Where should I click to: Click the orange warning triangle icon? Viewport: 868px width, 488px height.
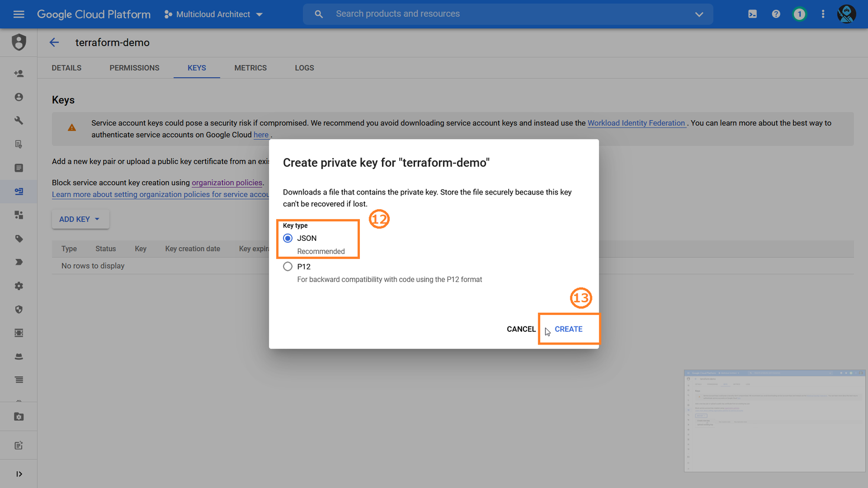click(x=72, y=128)
